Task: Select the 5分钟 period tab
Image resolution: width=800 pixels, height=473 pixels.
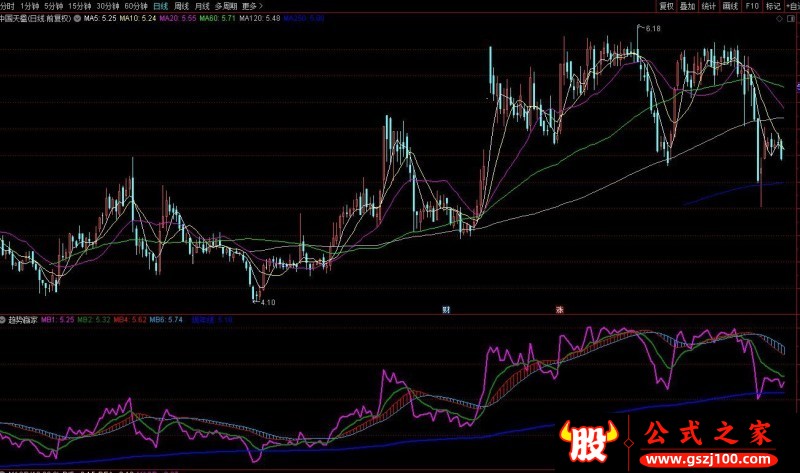Action: 53,6
